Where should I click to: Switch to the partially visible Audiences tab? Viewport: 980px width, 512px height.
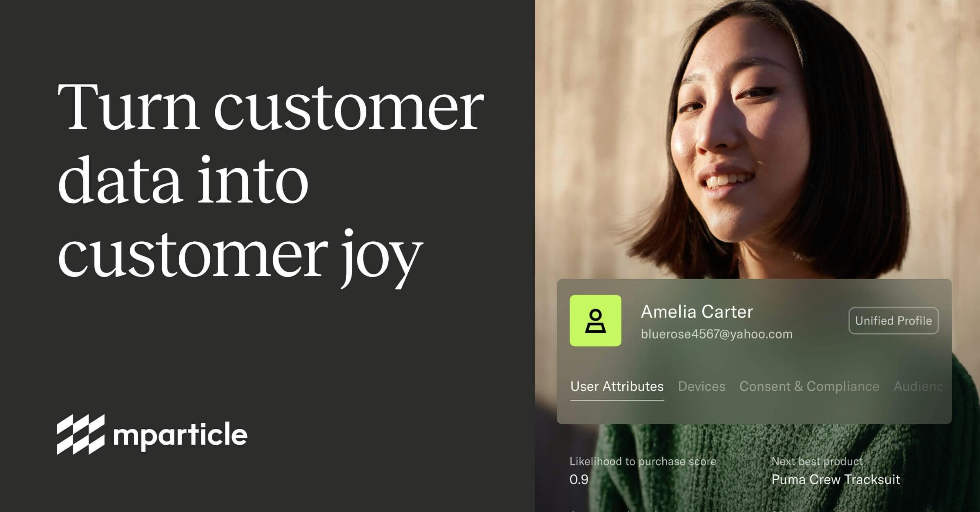point(918,386)
